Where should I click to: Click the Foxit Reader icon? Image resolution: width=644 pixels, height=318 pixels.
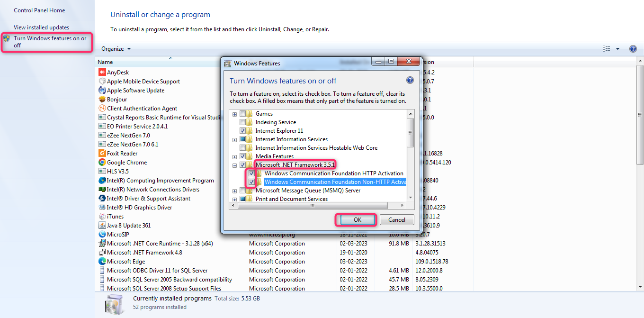102,154
